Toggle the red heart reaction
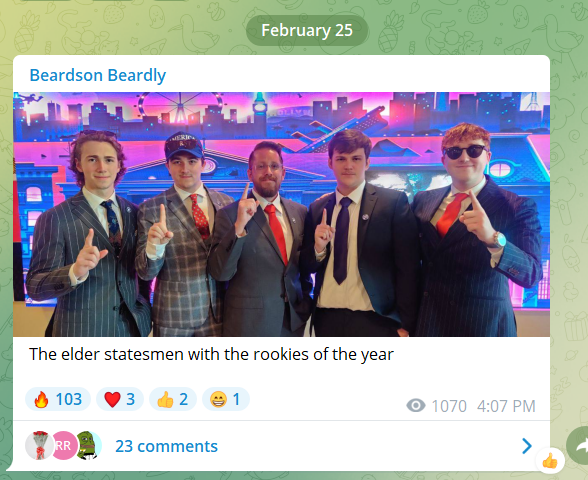Image resolution: width=588 pixels, height=480 pixels. tap(120, 399)
